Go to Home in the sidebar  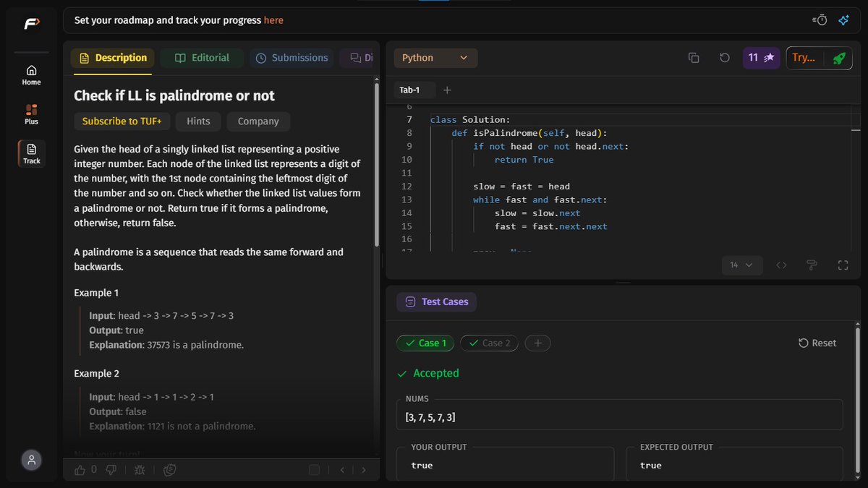coord(31,75)
